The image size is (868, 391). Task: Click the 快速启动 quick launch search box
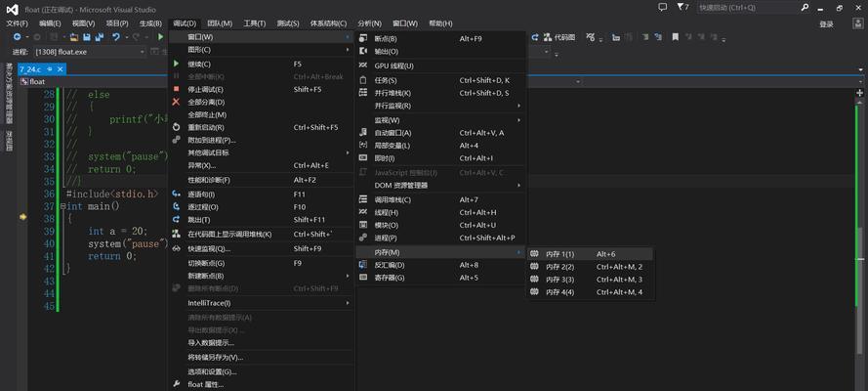747,8
